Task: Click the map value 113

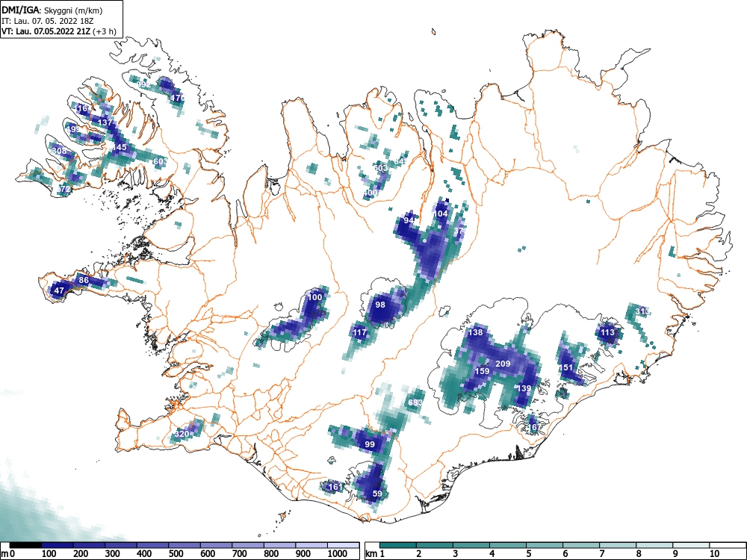Action: tap(607, 332)
